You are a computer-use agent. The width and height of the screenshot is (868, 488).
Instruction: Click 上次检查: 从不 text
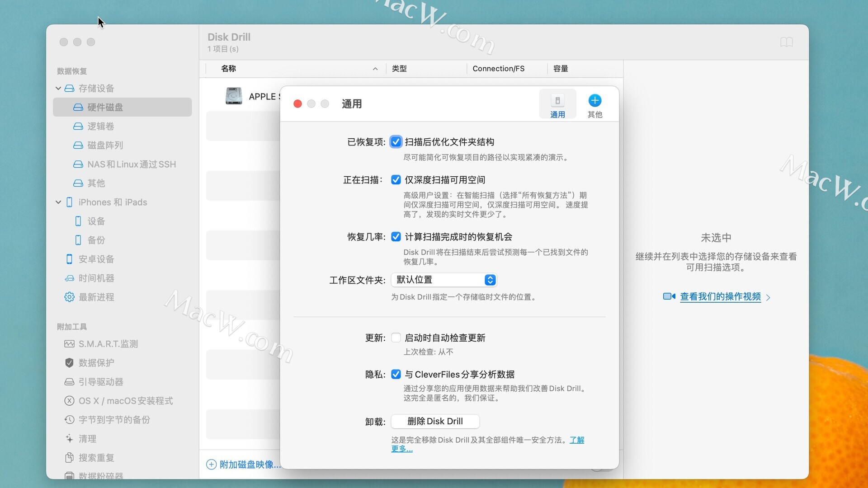428,352
